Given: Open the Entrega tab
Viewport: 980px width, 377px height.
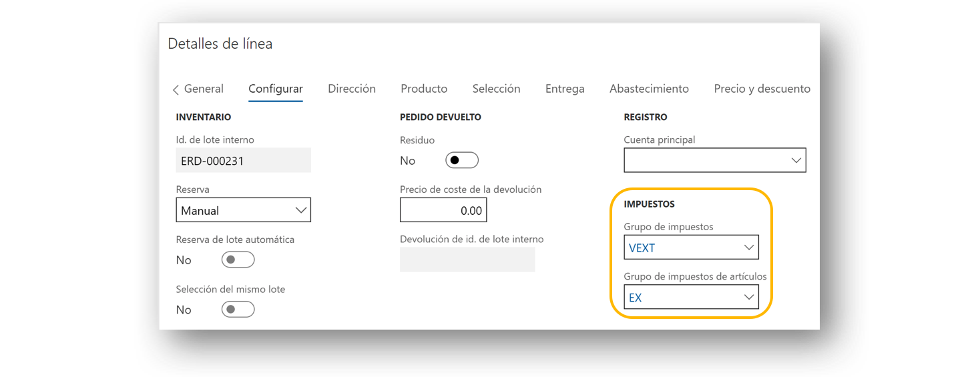Looking at the screenshot, I should tap(565, 89).
